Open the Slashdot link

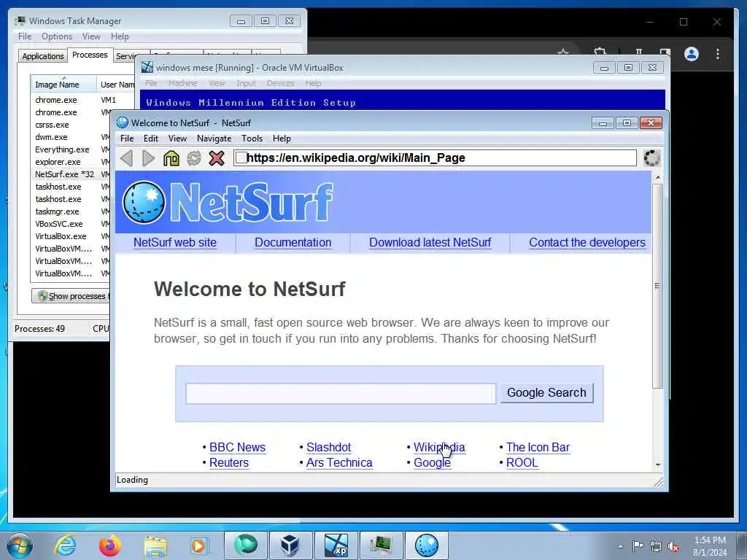[x=328, y=447]
